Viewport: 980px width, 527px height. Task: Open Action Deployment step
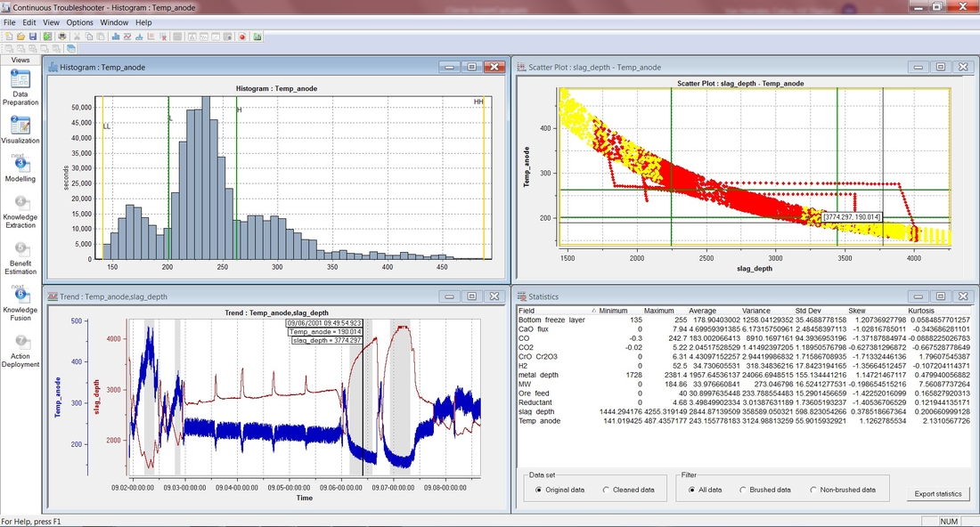pos(20,351)
